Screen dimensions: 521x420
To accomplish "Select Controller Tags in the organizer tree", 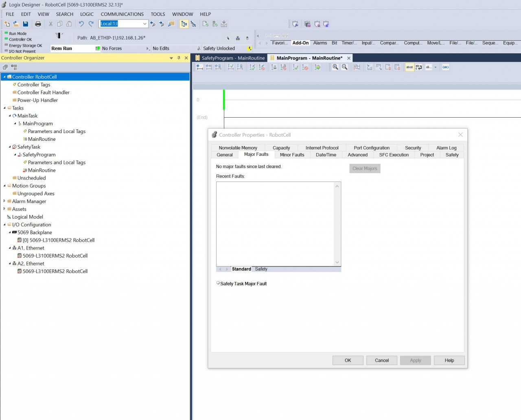I will tap(34, 85).
